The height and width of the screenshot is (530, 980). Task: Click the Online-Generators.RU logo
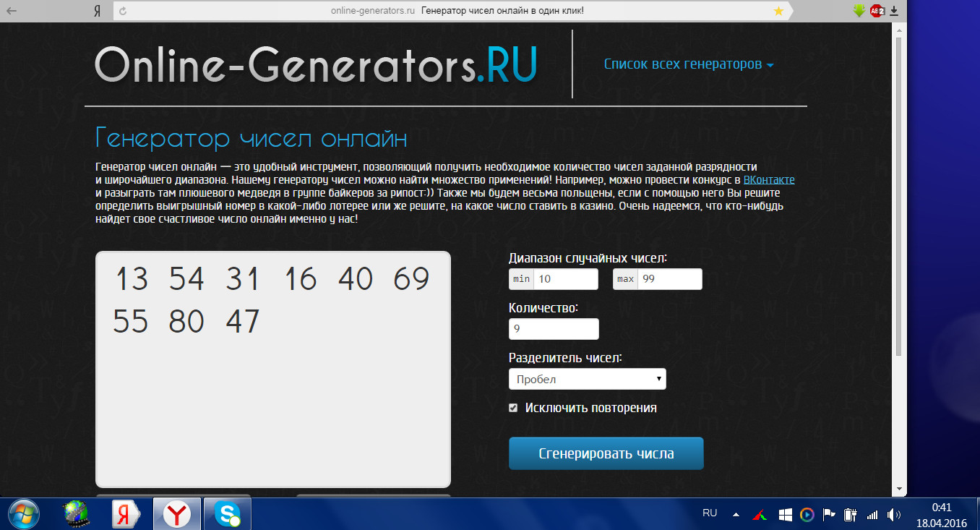[316, 64]
